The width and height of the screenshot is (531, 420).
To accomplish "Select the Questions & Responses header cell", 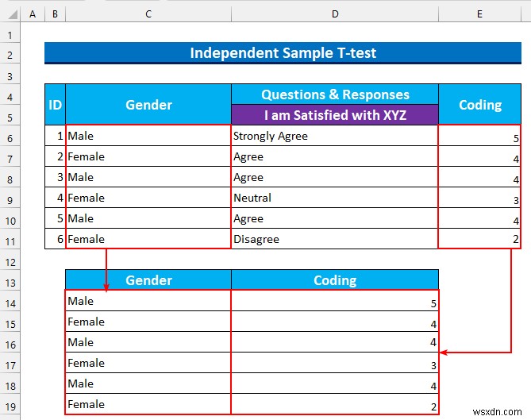I will click(x=335, y=94).
